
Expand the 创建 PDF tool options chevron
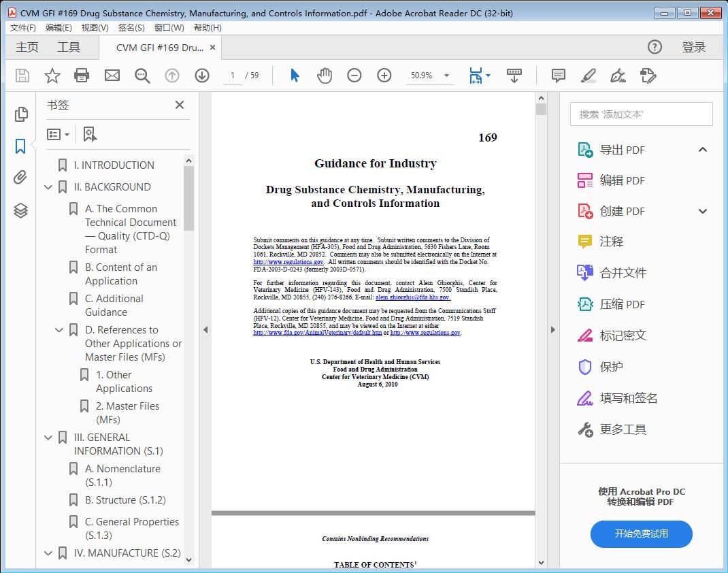point(702,211)
